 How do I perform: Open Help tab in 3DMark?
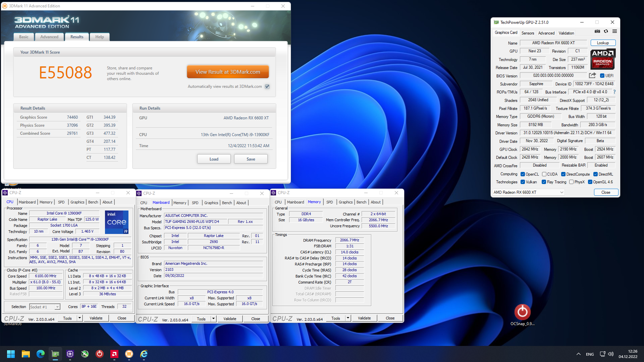100,37
